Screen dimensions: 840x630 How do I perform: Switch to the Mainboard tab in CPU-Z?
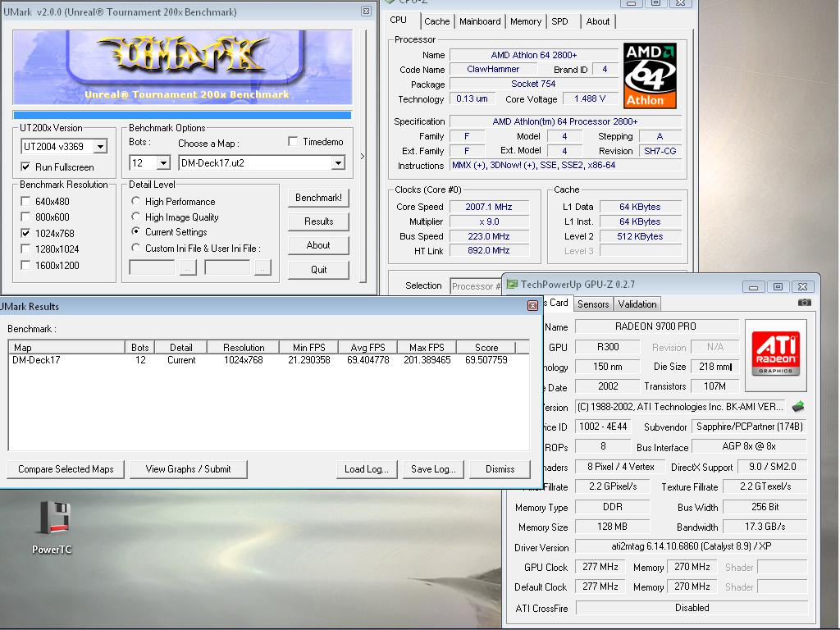point(479,21)
